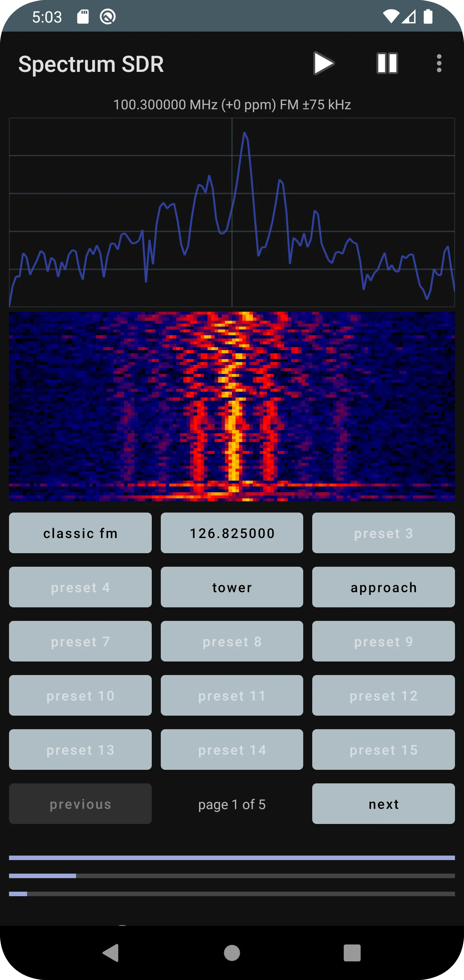Click the disabled previous page button

(80, 804)
